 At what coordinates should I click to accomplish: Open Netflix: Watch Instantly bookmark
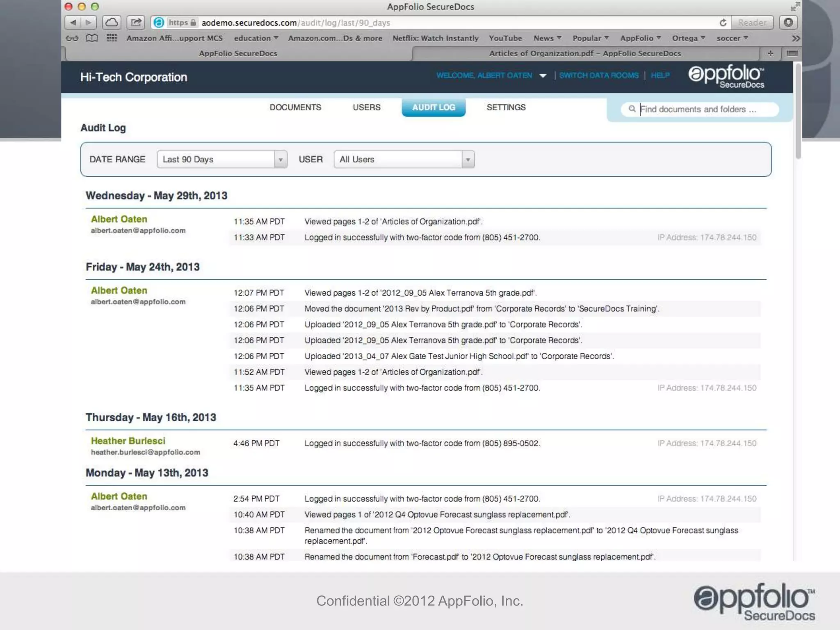click(x=436, y=38)
